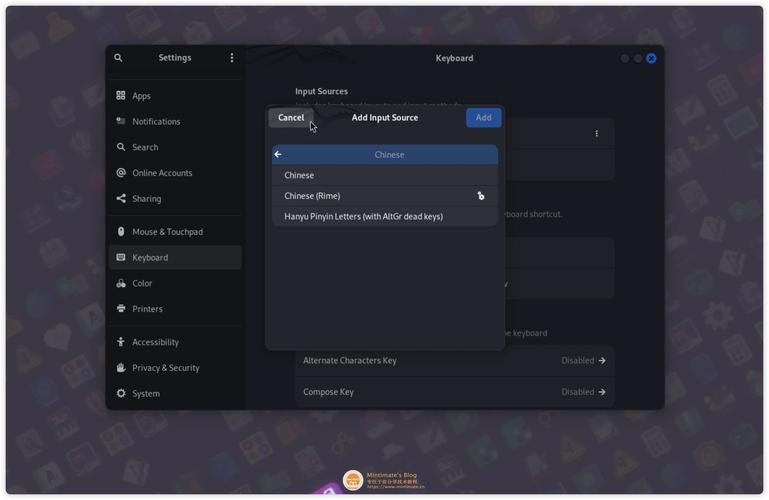The height and width of the screenshot is (500, 769).
Task: Click the Apps grid icon in sidebar
Action: click(121, 96)
